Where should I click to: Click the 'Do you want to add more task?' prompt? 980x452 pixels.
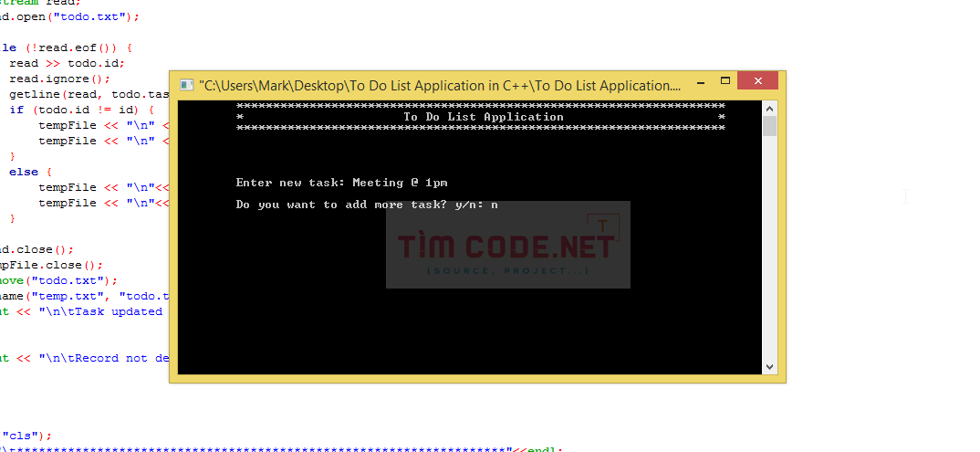pos(367,205)
